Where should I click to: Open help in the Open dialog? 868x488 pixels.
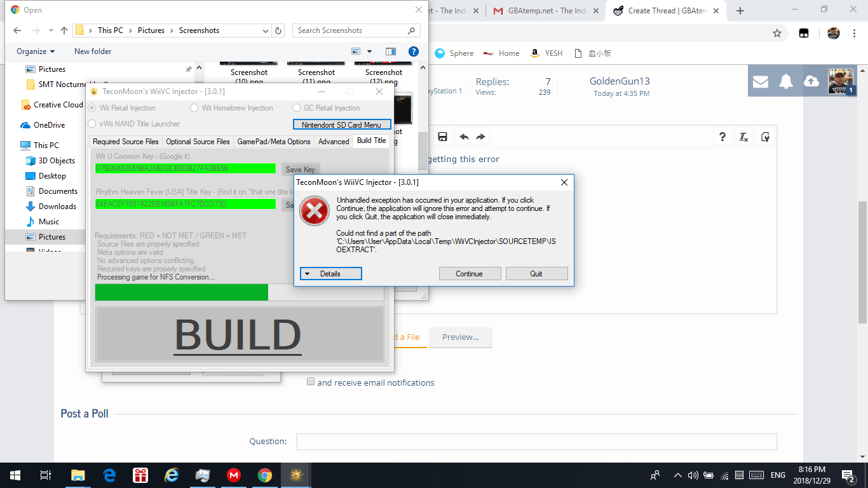tap(413, 51)
